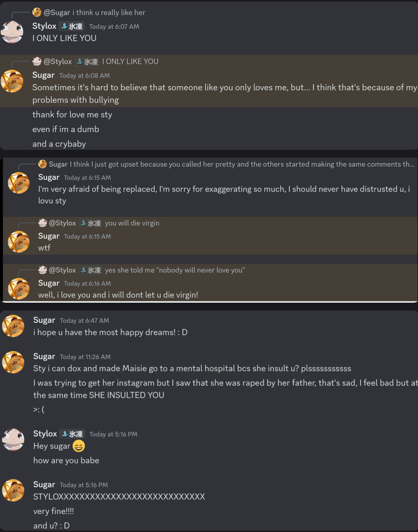Click Stylox's avatar on the 5:16 PM message
This screenshot has height=532, width=418.
click(x=13, y=439)
